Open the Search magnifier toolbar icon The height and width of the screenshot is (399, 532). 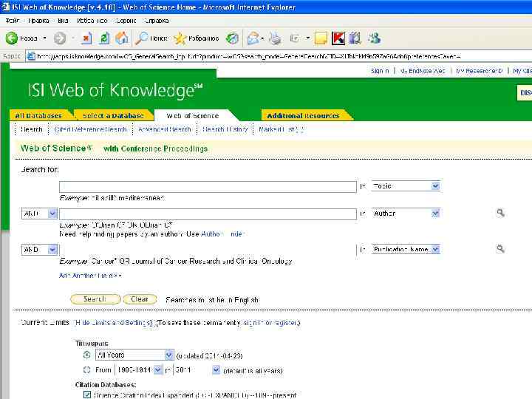tap(141, 38)
